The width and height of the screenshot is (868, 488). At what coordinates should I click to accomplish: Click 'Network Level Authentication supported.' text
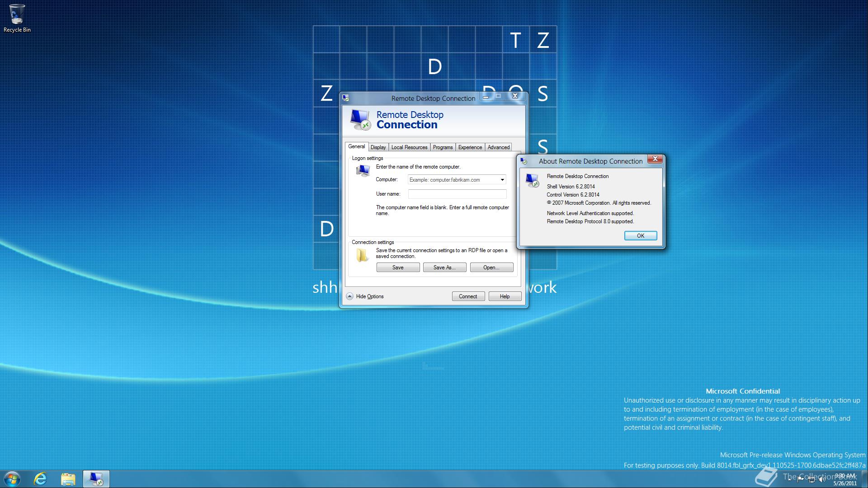[590, 213]
